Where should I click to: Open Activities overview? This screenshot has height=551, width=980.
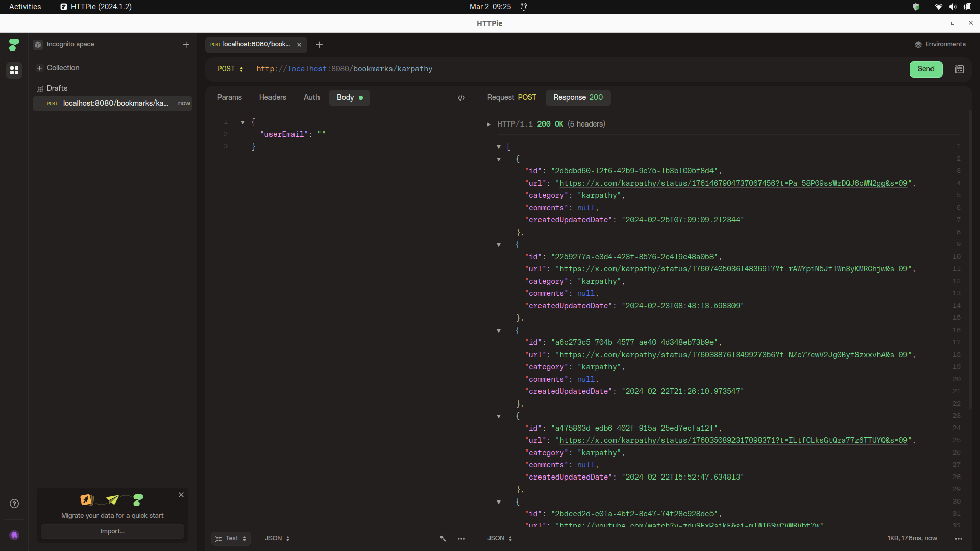coord(25,7)
